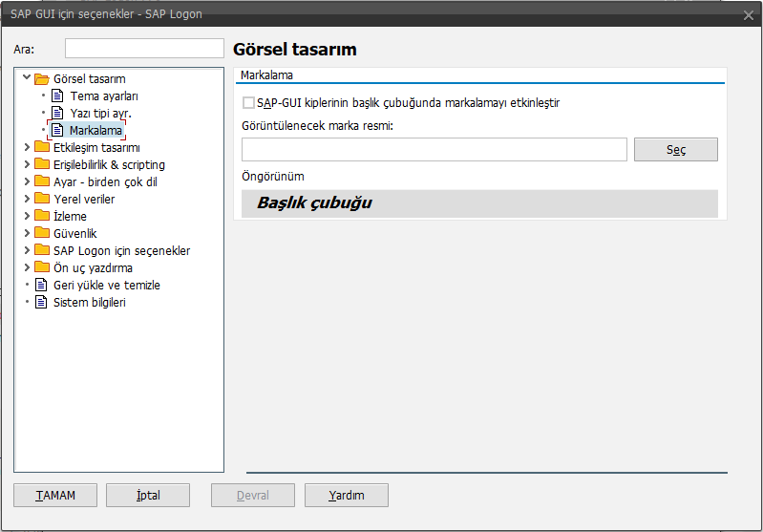Image resolution: width=763 pixels, height=532 pixels.
Task: Click the TAMAM button
Action: pos(55,495)
